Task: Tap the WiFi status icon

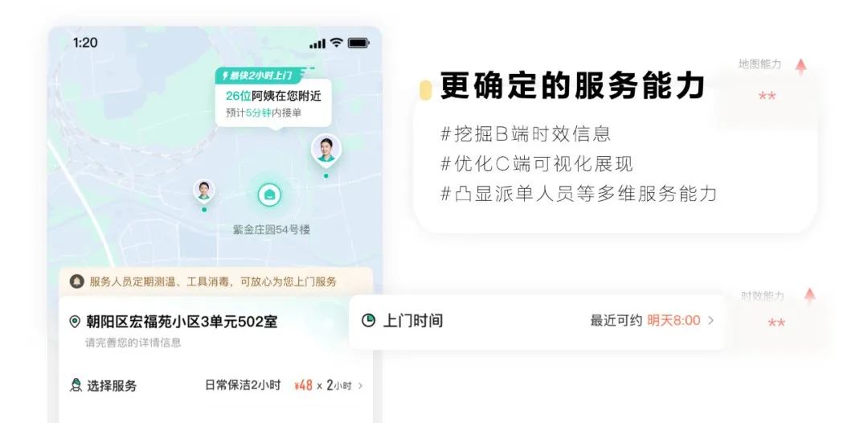Action: 336,43
